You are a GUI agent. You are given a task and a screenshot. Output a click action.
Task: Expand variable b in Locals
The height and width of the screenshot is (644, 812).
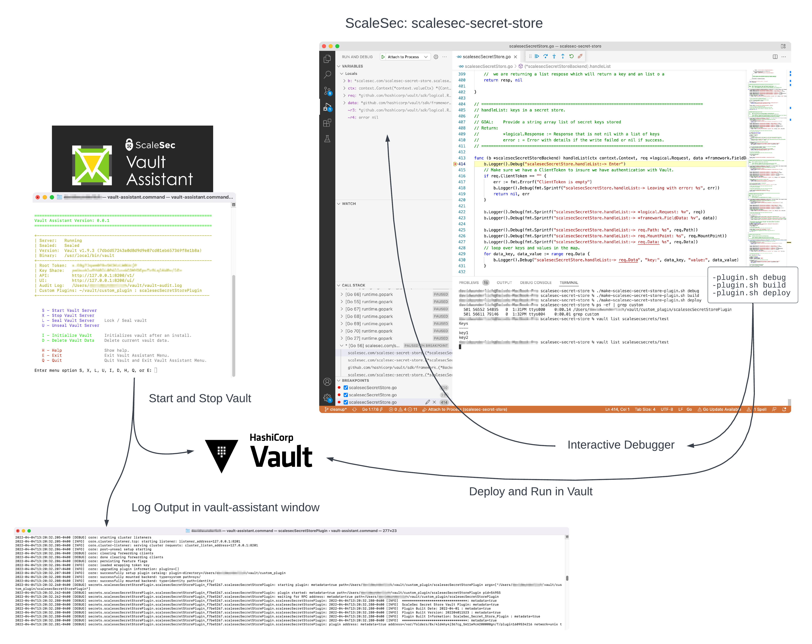[344, 81]
